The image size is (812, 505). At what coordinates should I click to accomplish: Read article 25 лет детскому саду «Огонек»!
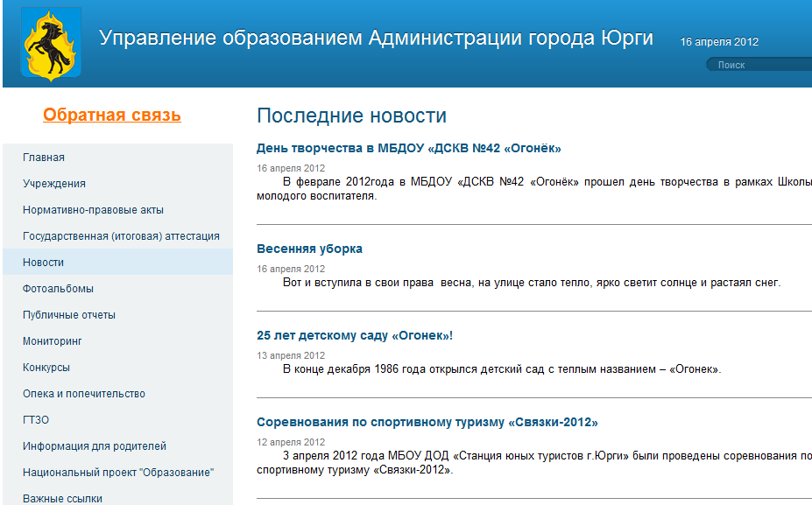click(354, 335)
